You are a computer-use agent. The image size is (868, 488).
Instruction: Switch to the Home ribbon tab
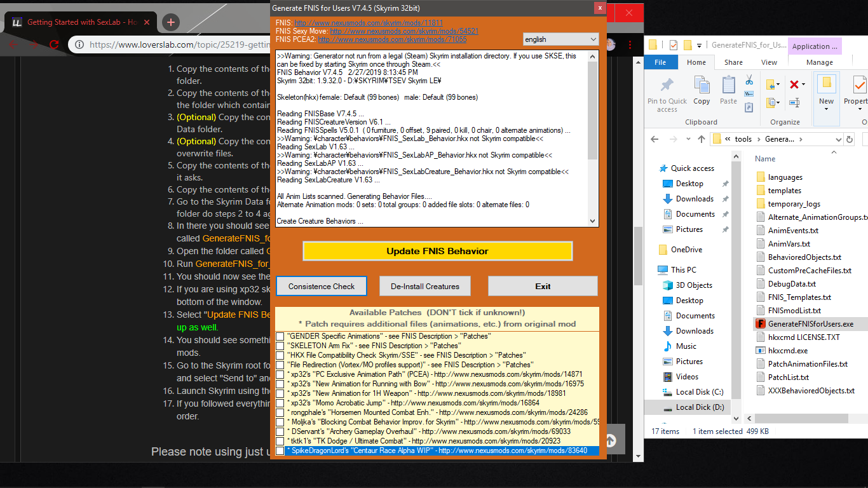[696, 62]
